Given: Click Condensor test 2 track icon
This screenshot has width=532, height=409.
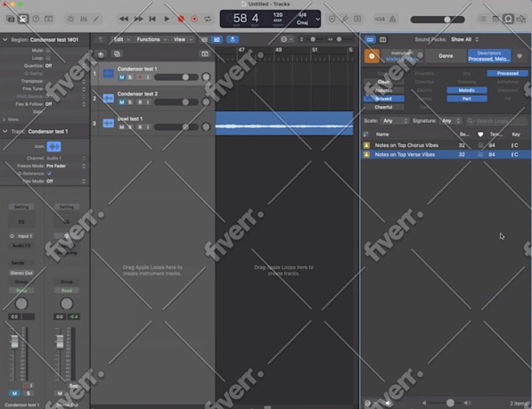Looking at the screenshot, I should pos(108,98).
